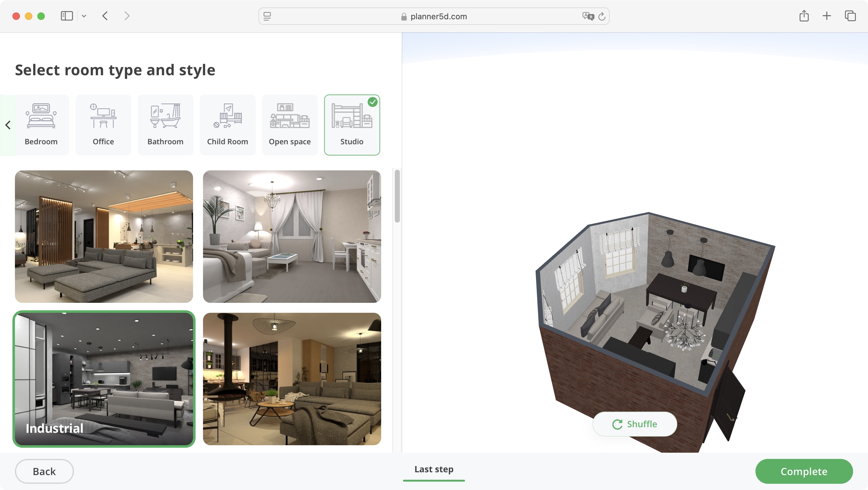Select the Studio room type card
This screenshot has height=490, width=868.
[352, 125]
